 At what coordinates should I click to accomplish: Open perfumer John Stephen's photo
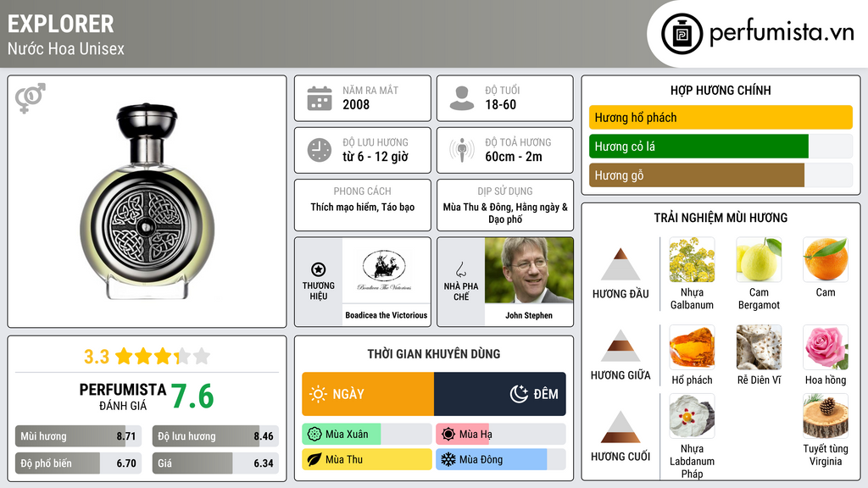(x=529, y=270)
